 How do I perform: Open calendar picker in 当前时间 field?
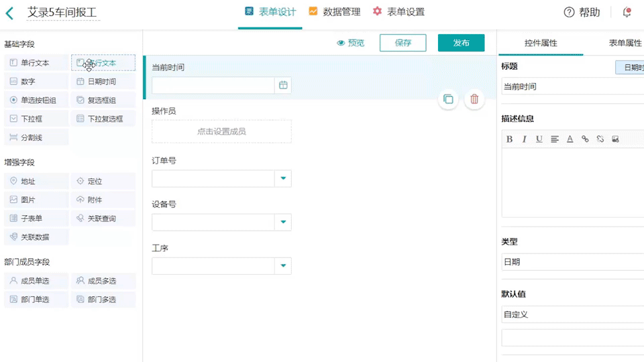[283, 85]
